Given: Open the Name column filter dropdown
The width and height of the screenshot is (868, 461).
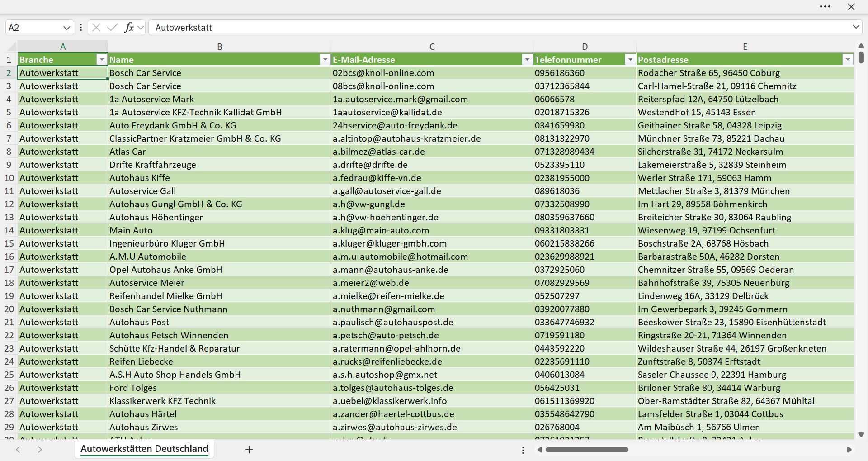Looking at the screenshot, I should point(325,60).
